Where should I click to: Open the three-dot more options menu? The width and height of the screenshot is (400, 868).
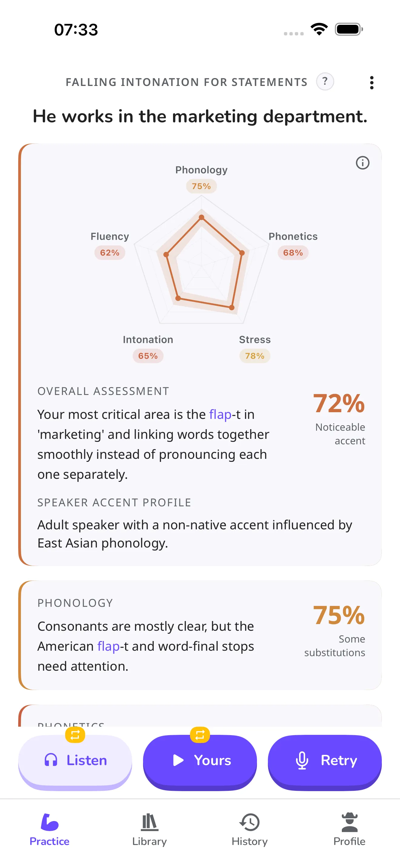click(x=371, y=83)
